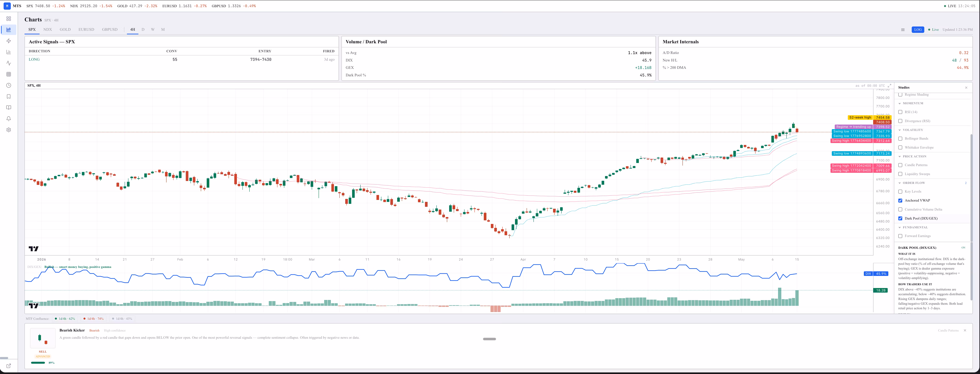Close the Bearish Kicker pattern card
The height and width of the screenshot is (374, 980).
coord(965,330)
